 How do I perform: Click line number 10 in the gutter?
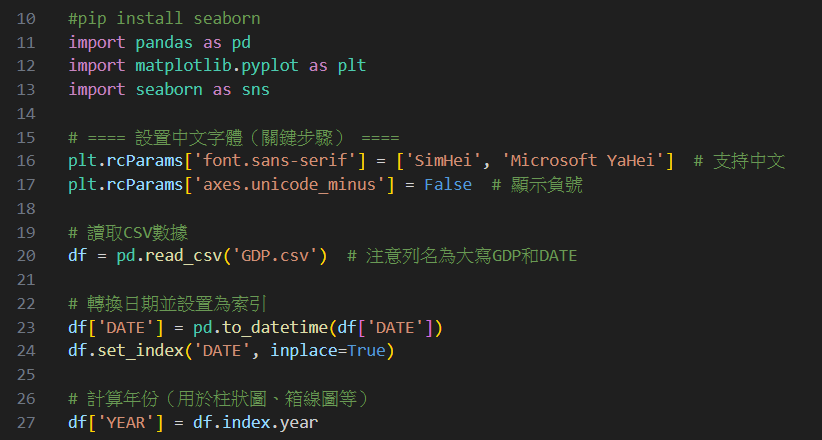tap(26, 18)
